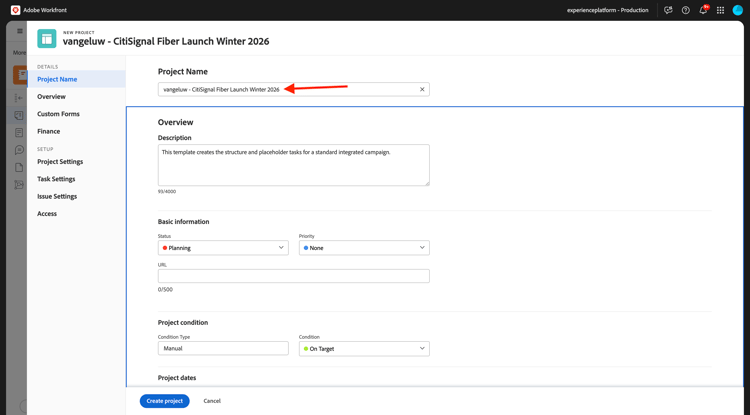Click the Adobe Workfront logo
Viewport: 750px width, 415px height.
(15, 10)
